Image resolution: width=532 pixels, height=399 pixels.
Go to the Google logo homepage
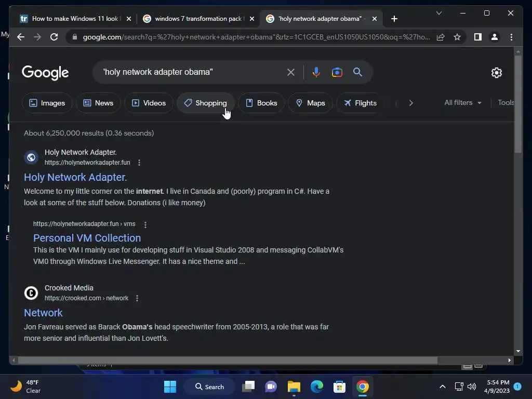coord(45,73)
